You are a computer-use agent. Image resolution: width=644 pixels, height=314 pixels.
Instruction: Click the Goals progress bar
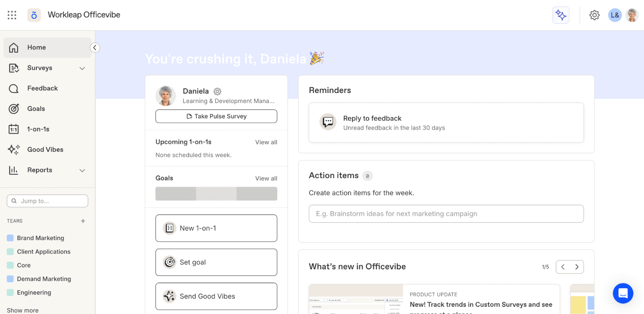(216, 194)
